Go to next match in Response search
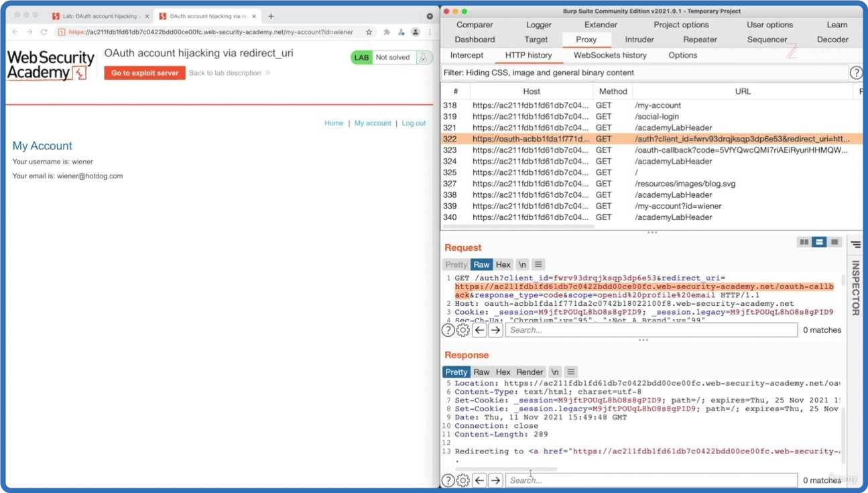 pos(495,480)
